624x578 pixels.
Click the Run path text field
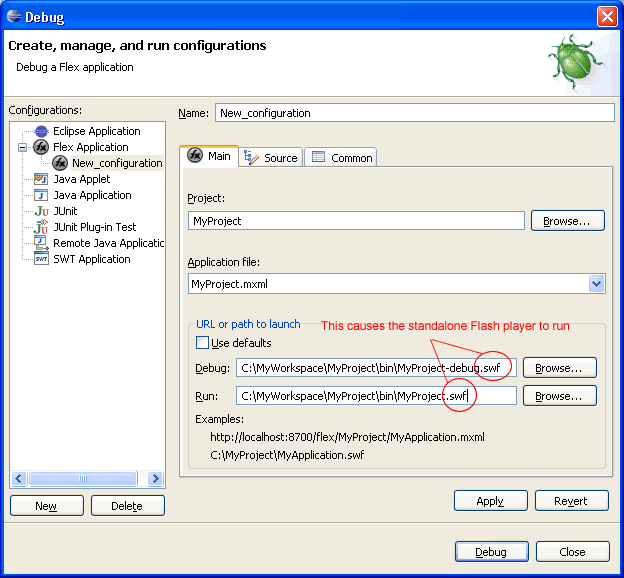pos(376,396)
